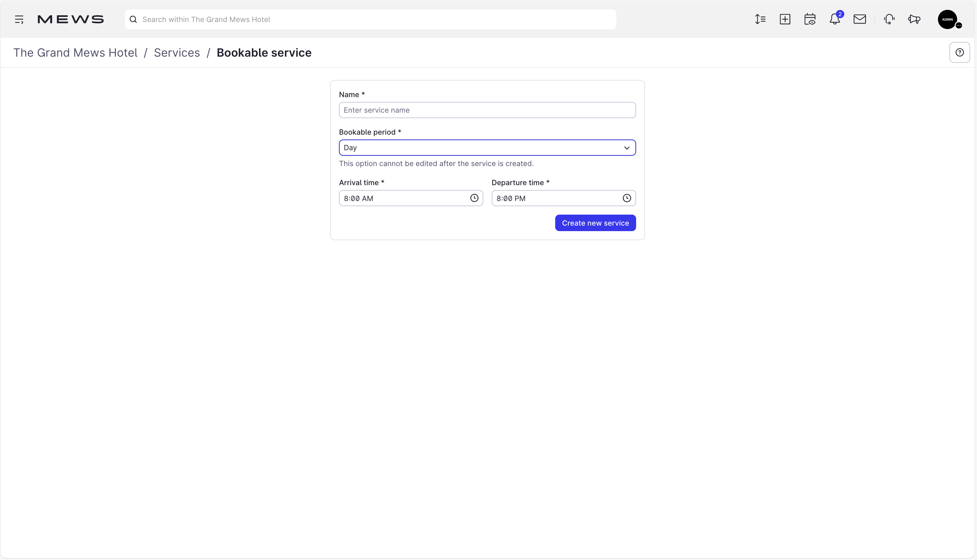Click the 'Departure time *' label
This screenshot has height=560, width=977.
[x=521, y=183]
